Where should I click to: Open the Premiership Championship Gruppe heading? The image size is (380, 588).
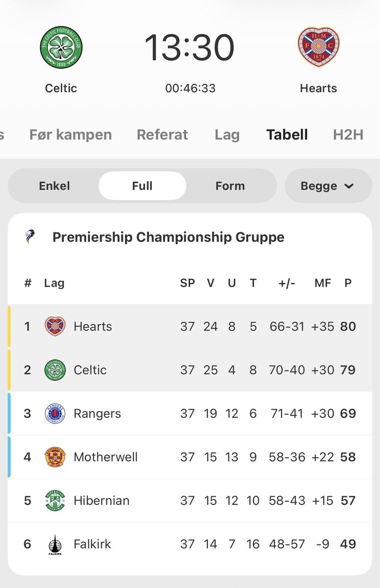[x=168, y=237]
